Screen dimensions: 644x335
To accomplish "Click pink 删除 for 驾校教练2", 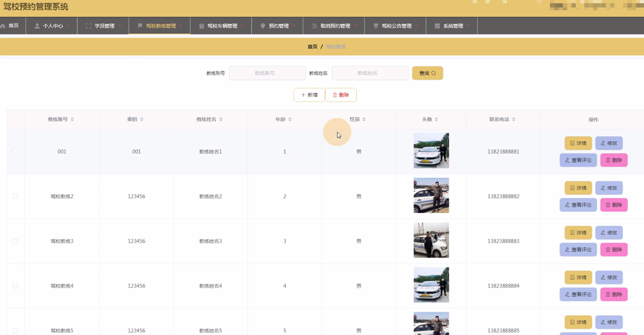I will tap(614, 205).
